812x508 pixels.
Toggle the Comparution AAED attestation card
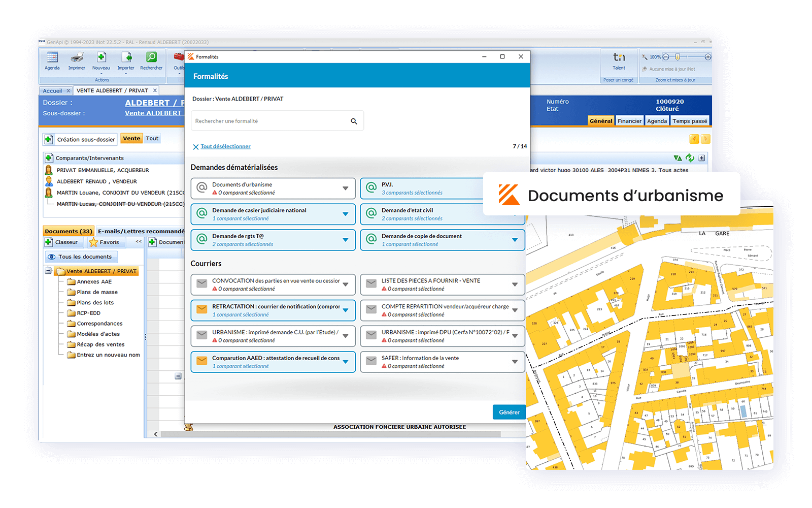(x=273, y=362)
